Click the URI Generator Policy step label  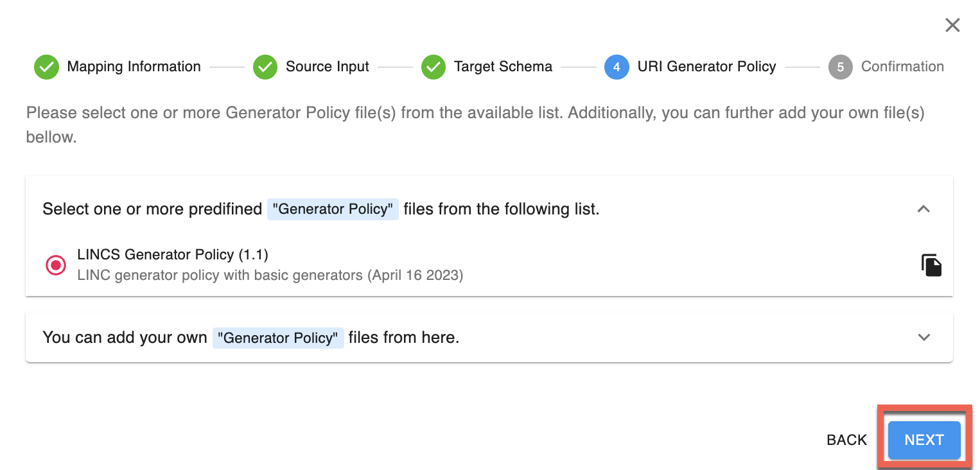point(706,67)
